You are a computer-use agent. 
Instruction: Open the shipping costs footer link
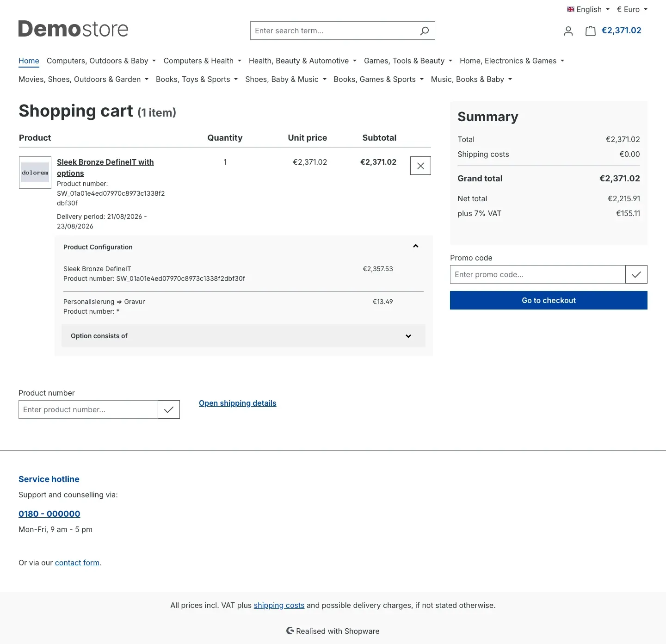(x=279, y=605)
